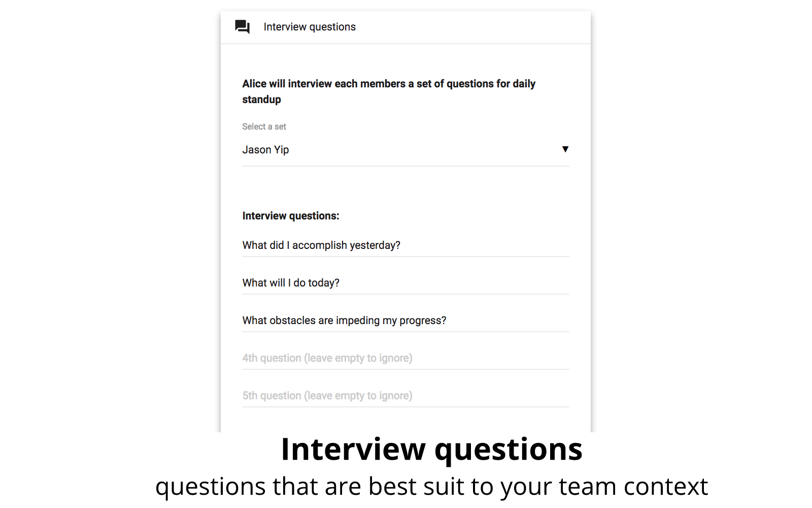The image size is (812, 508).
Task: Click the 'Interview questions' card header title
Action: (310, 27)
